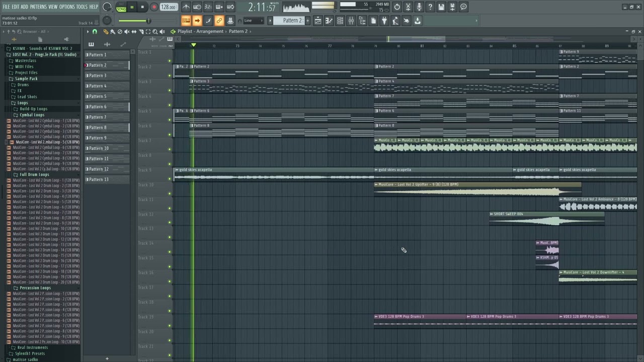
Task: Toggle loop recording icon
Action: point(230,7)
